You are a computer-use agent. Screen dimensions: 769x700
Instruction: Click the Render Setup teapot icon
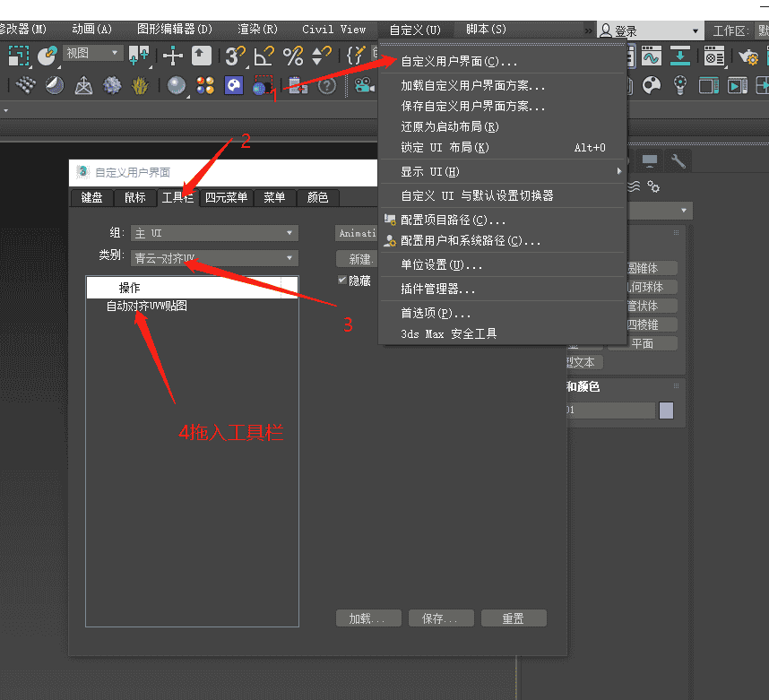tap(747, 56)
